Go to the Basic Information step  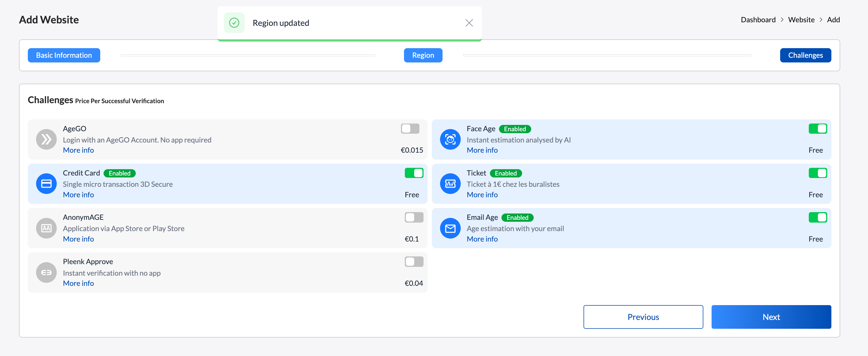[64, 55]
